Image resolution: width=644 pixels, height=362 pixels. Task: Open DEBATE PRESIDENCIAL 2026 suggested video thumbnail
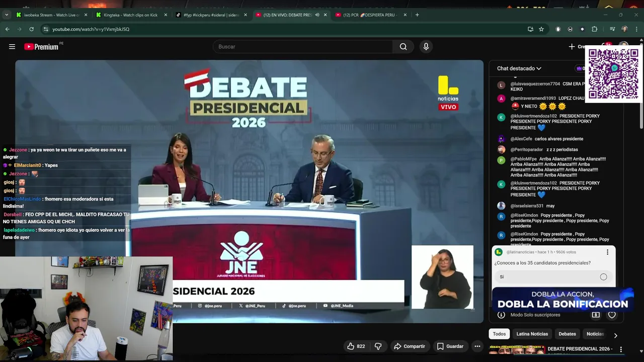click(517, 350)
